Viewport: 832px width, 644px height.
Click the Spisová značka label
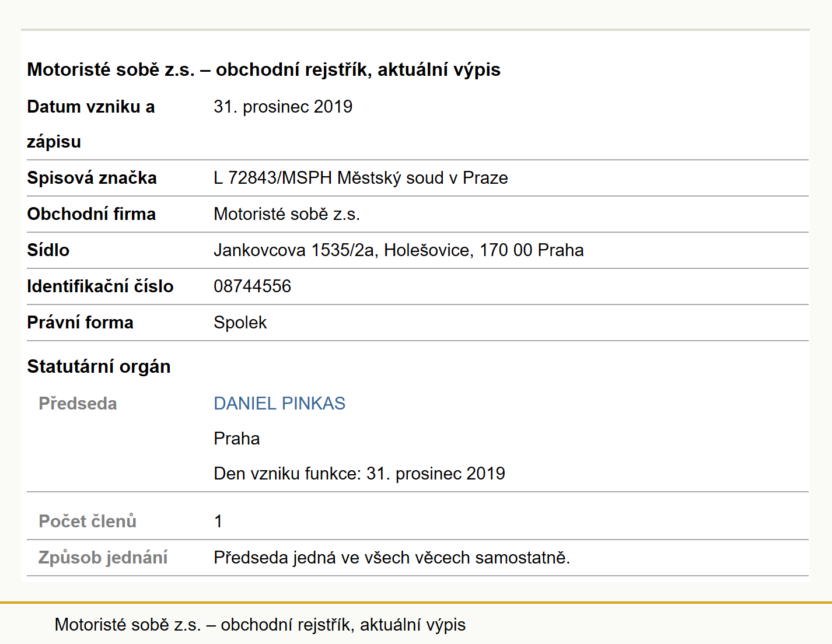click(92, 178)
